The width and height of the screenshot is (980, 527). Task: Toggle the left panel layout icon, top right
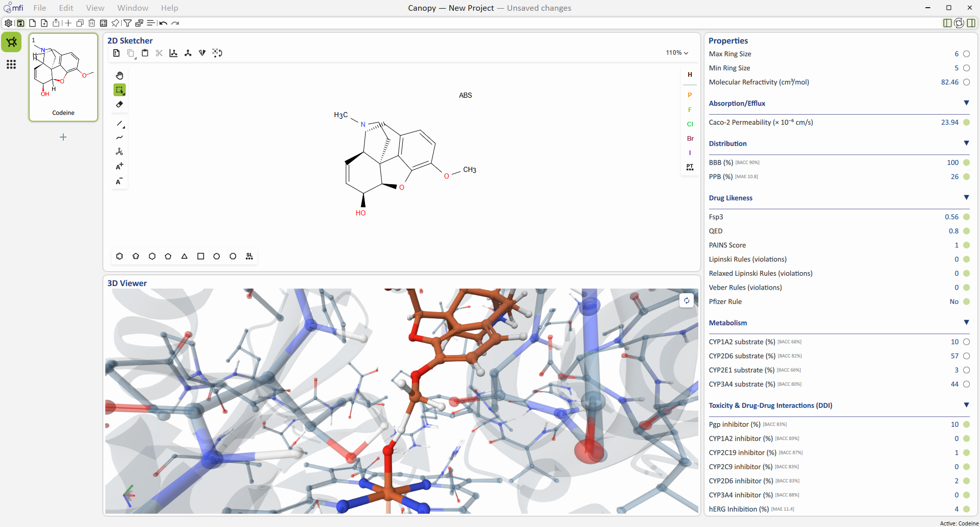pos(947,23)
